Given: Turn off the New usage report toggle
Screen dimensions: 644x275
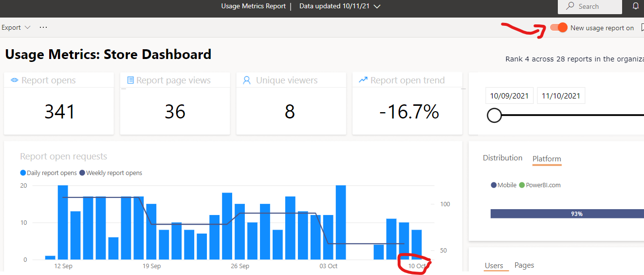Looking at the screenshot, I should [559, 27].
